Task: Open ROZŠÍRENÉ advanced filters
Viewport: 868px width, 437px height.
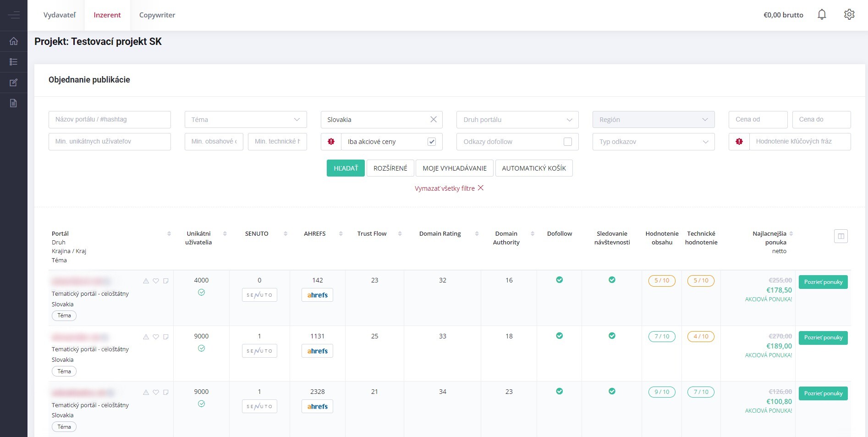Action: pos(390,168)
